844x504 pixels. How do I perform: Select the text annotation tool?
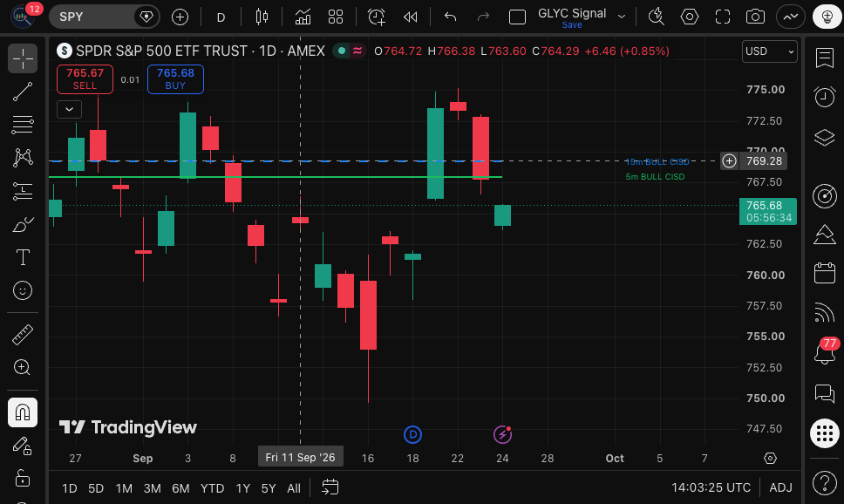(x=23, y=257)
